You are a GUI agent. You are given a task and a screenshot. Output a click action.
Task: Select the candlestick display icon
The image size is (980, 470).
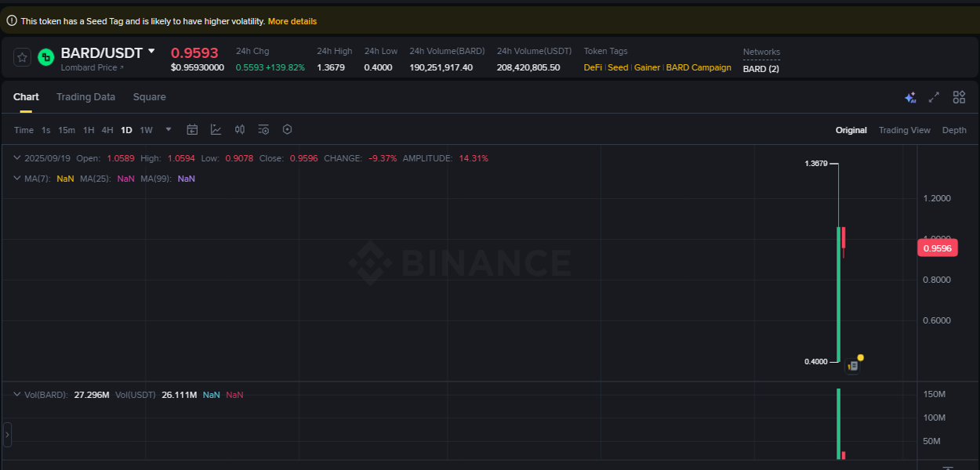pos(239,129)
